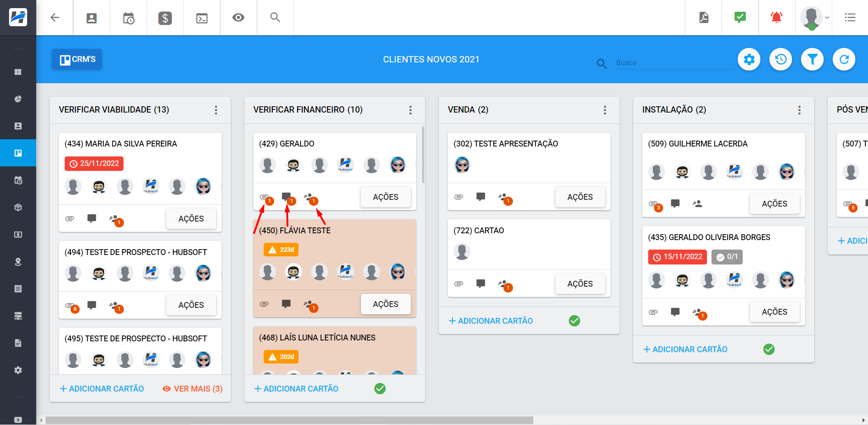Click AÇÕES on GERALDO OLIVEIRA BORGES card
The width and height of the screenshot is (868, 425).
[x=774, y=312]
